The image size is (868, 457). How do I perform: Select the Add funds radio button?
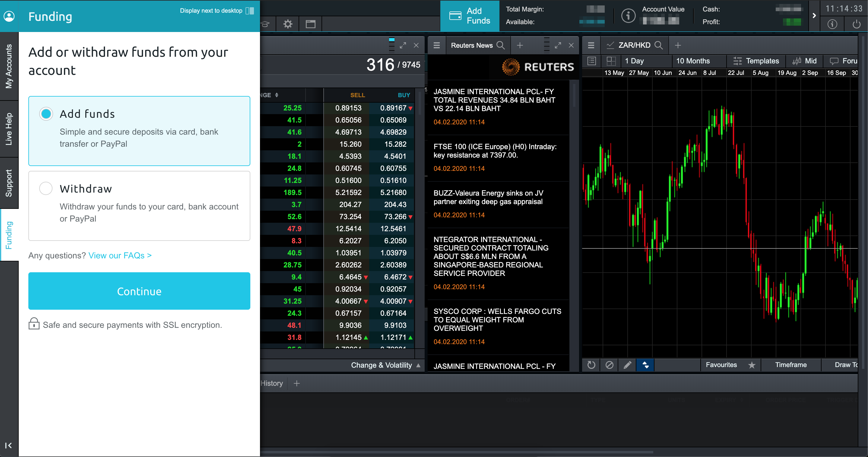(x=46, y=114)
